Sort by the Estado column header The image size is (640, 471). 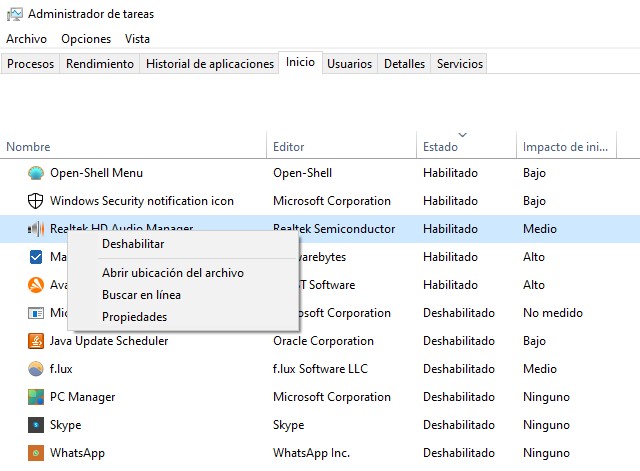click(467, 147)
